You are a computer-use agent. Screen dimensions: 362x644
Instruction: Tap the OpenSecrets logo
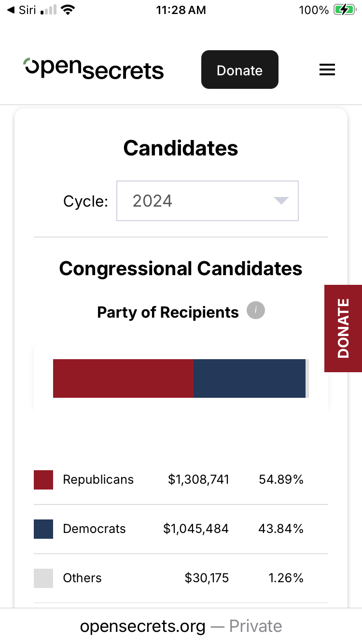(x=94, y=69)
